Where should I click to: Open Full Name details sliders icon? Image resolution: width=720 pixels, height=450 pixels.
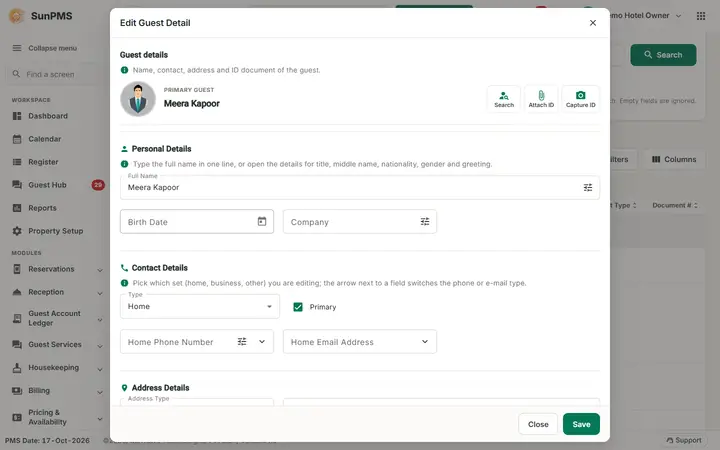[588, 187]
